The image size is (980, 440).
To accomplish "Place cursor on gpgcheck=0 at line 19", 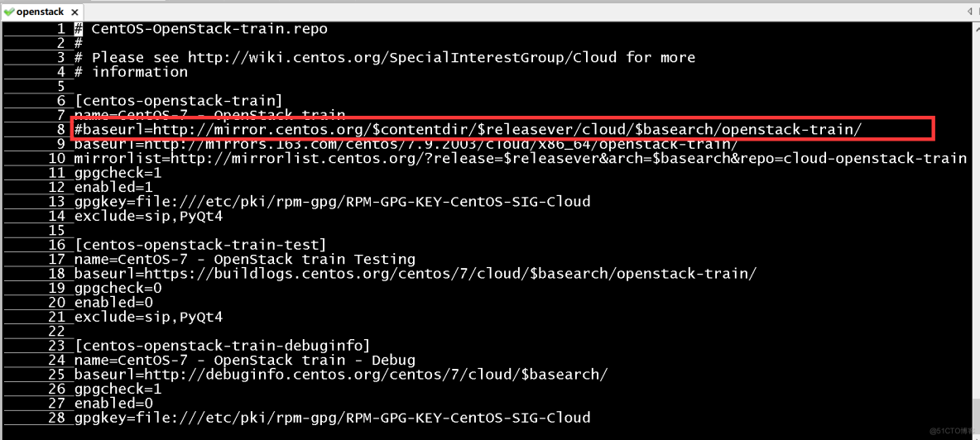I will click(118, 288).
